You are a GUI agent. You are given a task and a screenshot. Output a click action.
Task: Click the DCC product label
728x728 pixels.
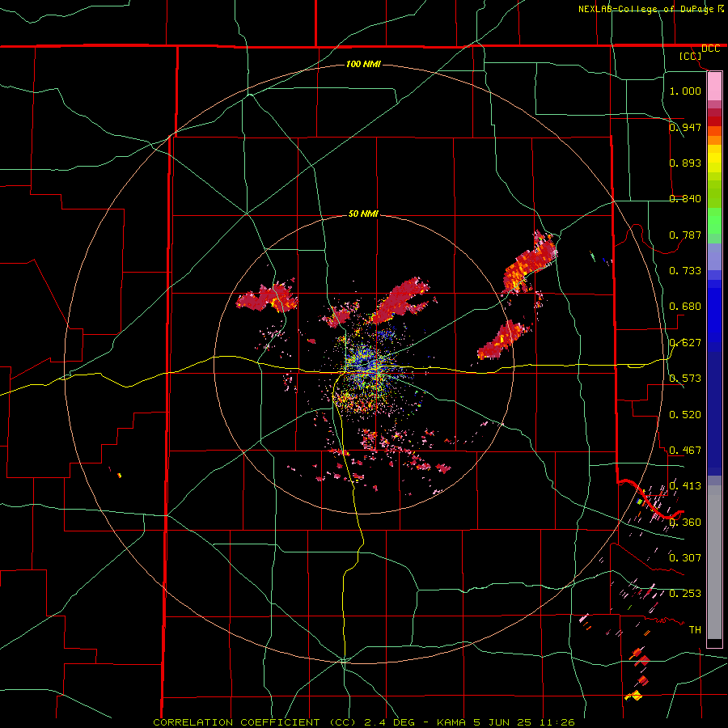tap(710, 49)
